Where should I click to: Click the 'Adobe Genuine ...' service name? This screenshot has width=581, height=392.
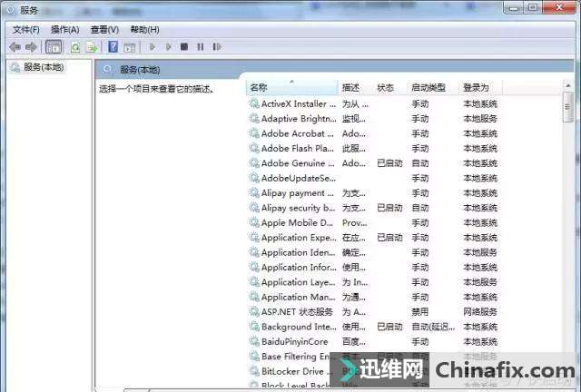pos(298,163)
